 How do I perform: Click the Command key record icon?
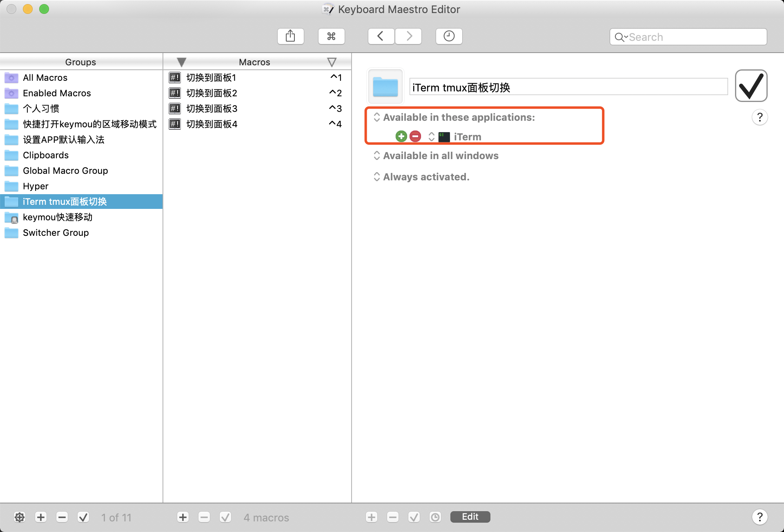click(x=331, y=36)
